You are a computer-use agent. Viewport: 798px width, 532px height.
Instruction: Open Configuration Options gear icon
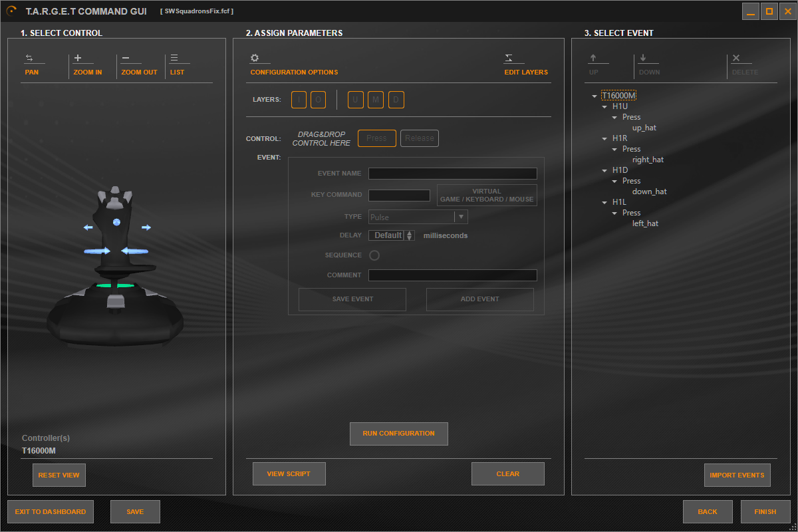pyautogui.click(x=255, y=58)
